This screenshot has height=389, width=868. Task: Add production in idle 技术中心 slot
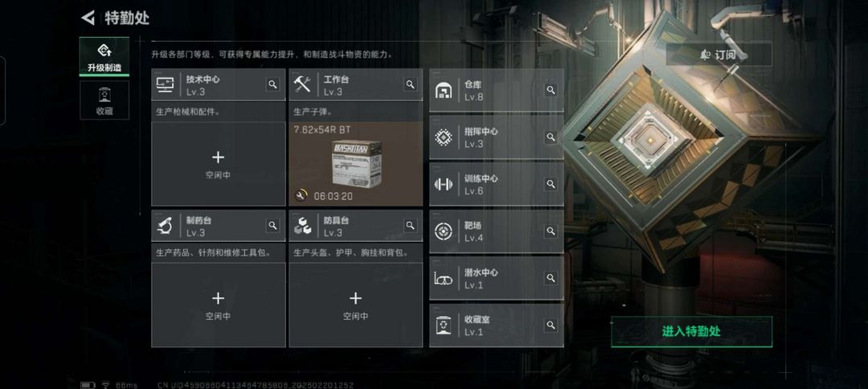[x=218, y=164]
